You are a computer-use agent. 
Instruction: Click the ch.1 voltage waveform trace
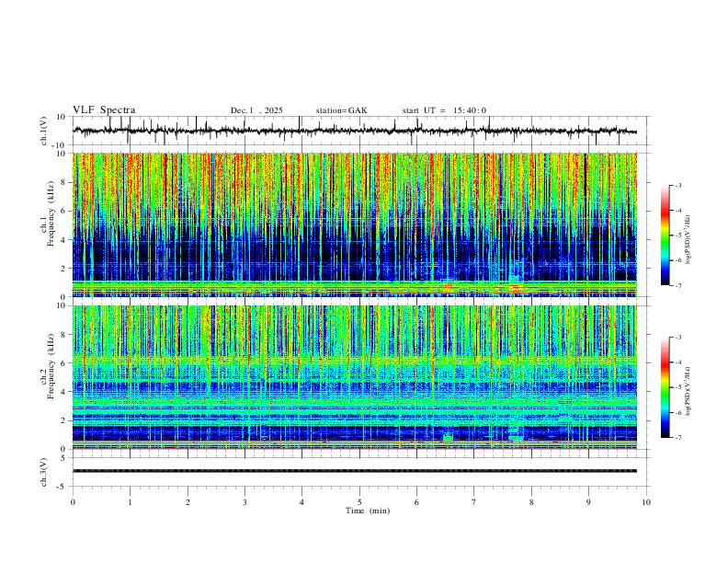tap(354, 131)
